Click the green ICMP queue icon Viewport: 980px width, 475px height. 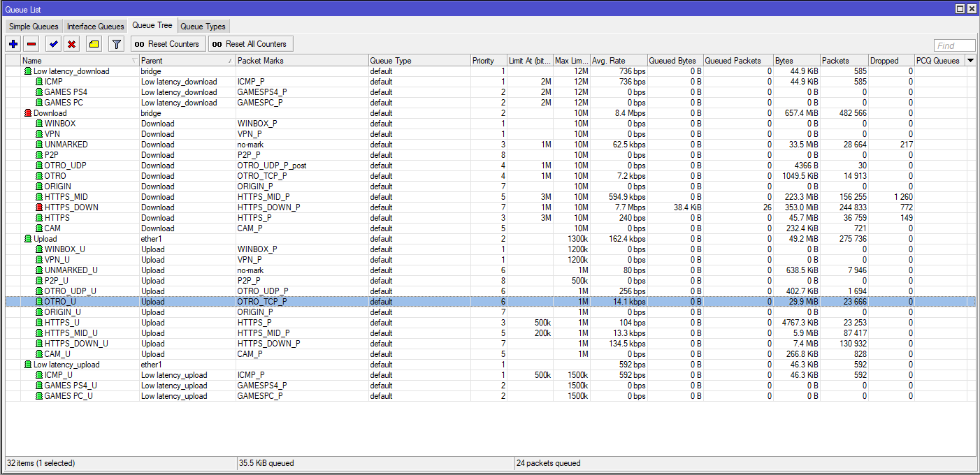[x=39, y=82]
